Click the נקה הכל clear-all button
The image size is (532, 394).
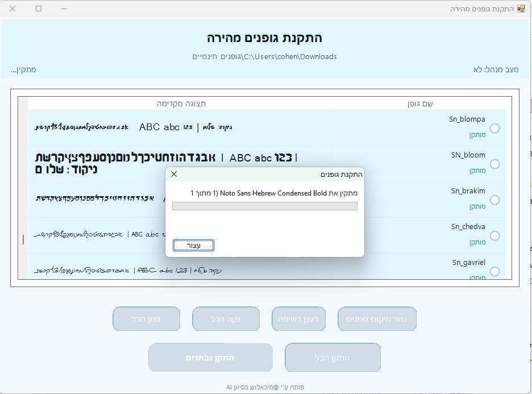[x=226, y=319]
